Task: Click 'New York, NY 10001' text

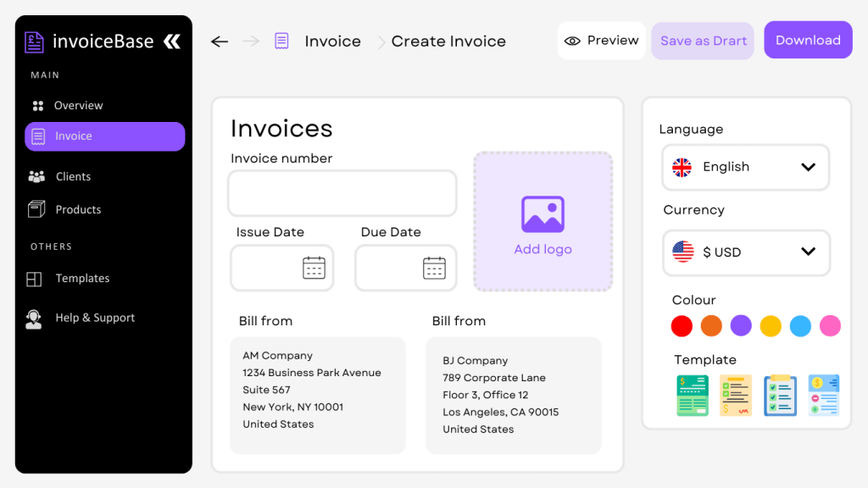Action: click(292, 408)
